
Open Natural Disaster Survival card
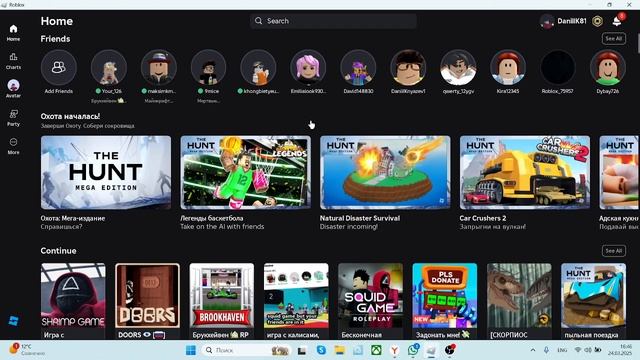click(385, 173)
